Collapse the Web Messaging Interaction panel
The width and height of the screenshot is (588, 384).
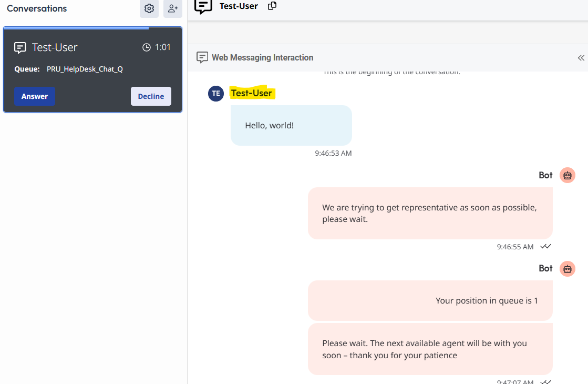581,58
